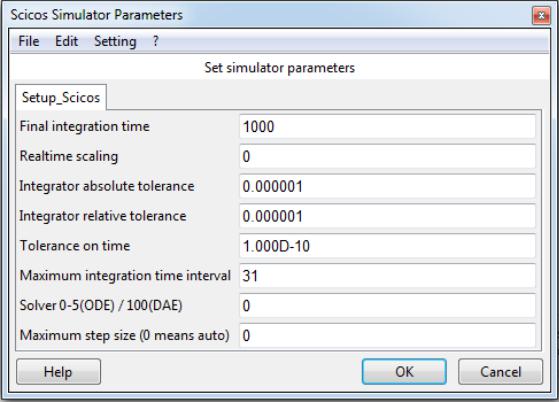Close the Scicos Simulator Parameters dialog

coord(541,16)
